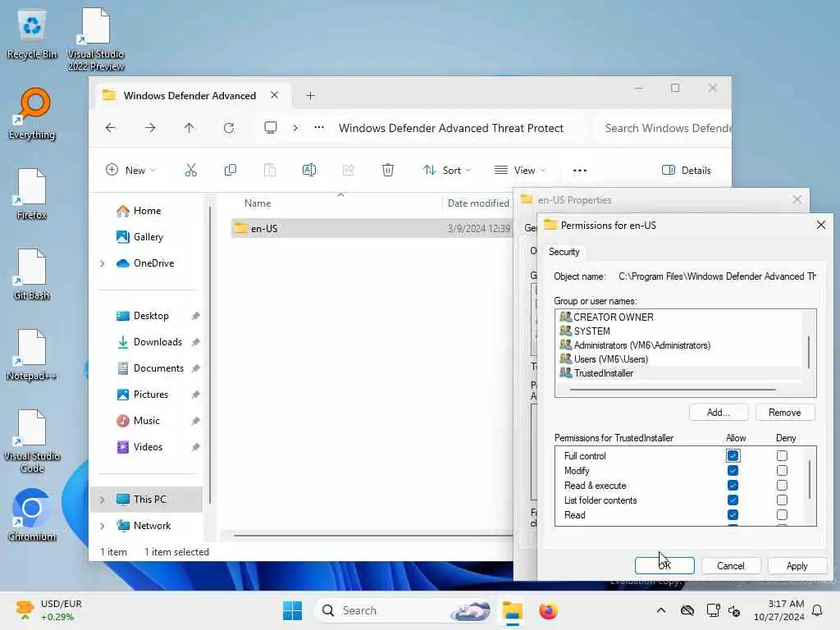Click the breadcrumb chevron after the PC icon

pyautogui.click(x=295, y=128)
